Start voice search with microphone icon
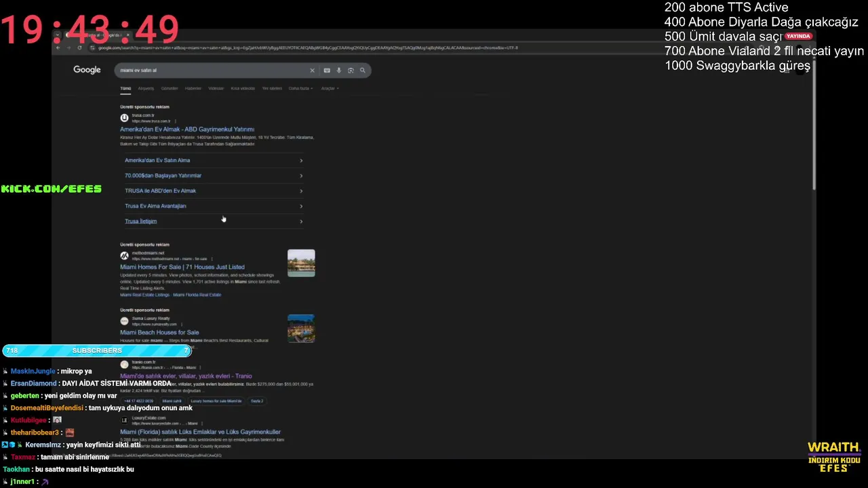 coord(338,70)
